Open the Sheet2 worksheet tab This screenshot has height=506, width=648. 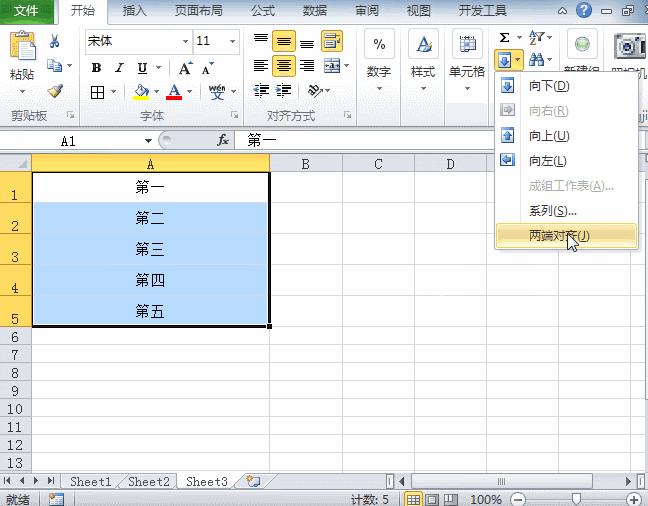[x=149, y=482]
